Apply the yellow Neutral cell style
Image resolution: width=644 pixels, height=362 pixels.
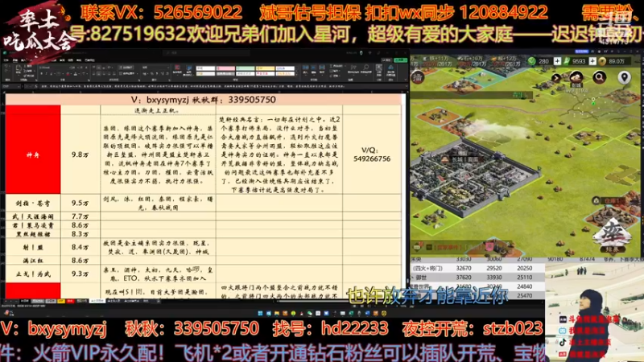[265, 68]
